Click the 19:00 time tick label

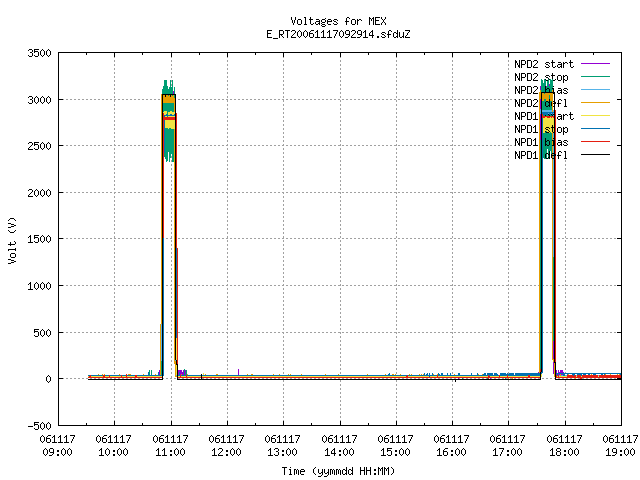click(x=620, y=453)
